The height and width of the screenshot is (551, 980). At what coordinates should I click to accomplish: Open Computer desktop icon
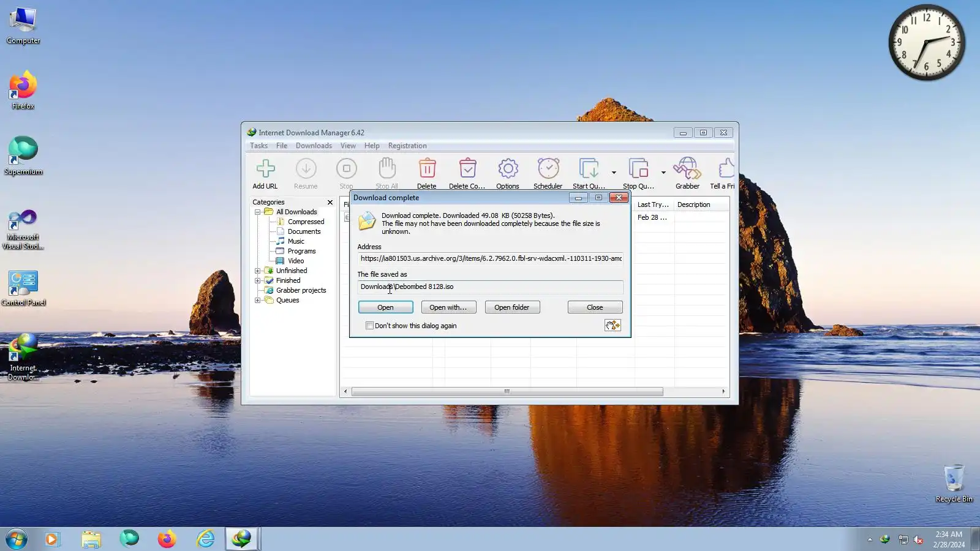(23, 26)
